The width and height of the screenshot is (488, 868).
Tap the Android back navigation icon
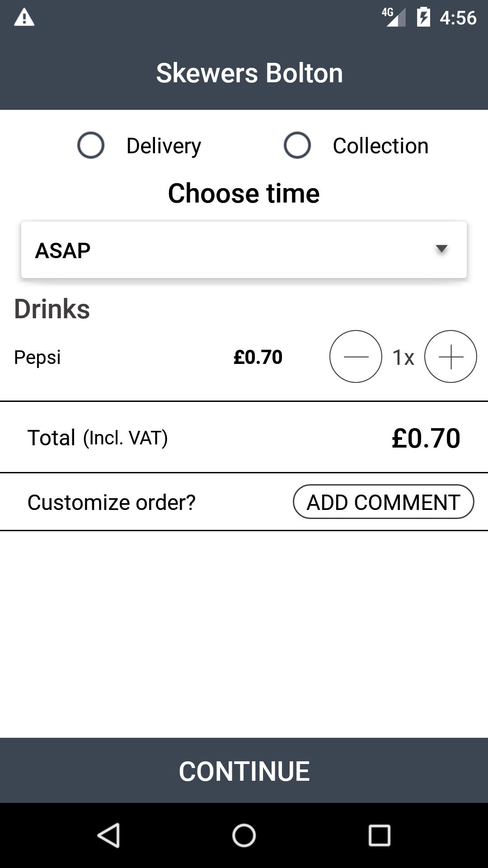click(x=108, y=835)
